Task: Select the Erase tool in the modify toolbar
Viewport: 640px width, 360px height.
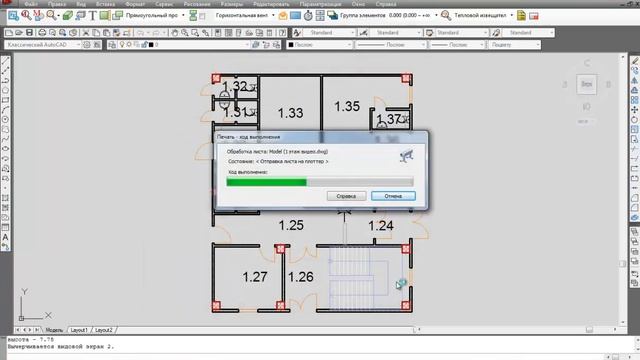Action: pyautogui.click(x=635, y=61)
